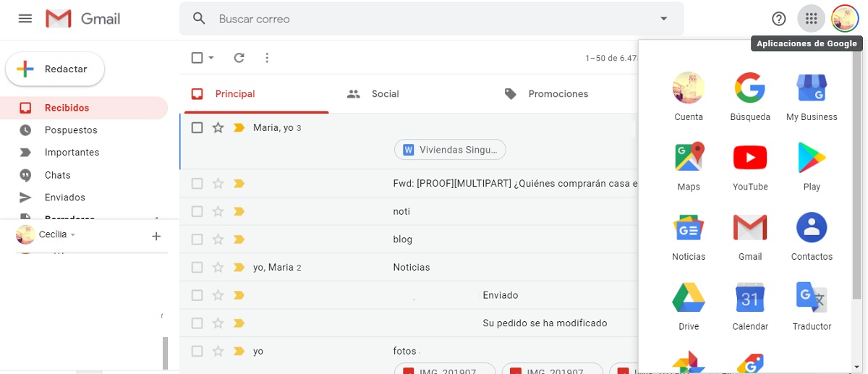This screenshot has width=868, height=374.
Task: Click the Gmail logo
Action: pyautogui.click(x=82, y=19)
